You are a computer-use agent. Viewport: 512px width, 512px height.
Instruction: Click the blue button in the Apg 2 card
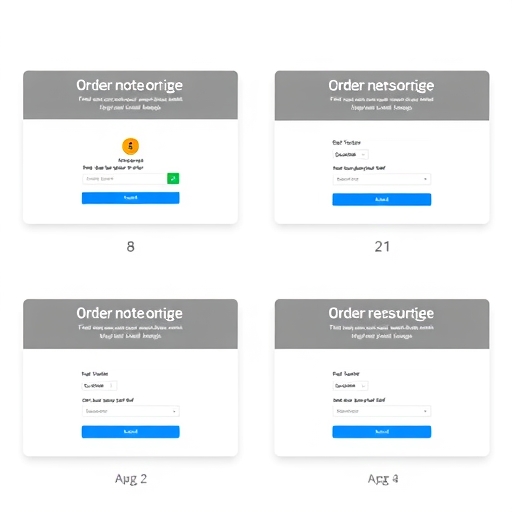[x=130, y=432]
